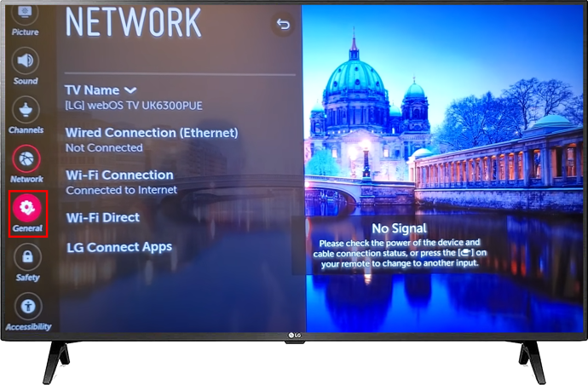Click the 'Not Connected' status text
588x385 pixels.
(104, 147)
